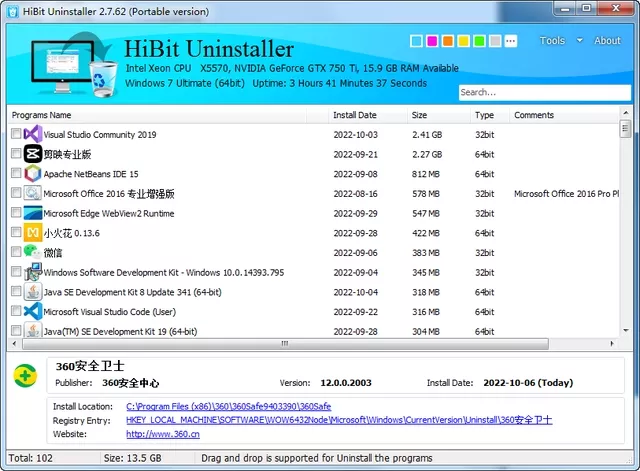This screenshot has width=640, height=471.
Task: Click the vertical scrollbar up arrow
Action: pos(626,112)
